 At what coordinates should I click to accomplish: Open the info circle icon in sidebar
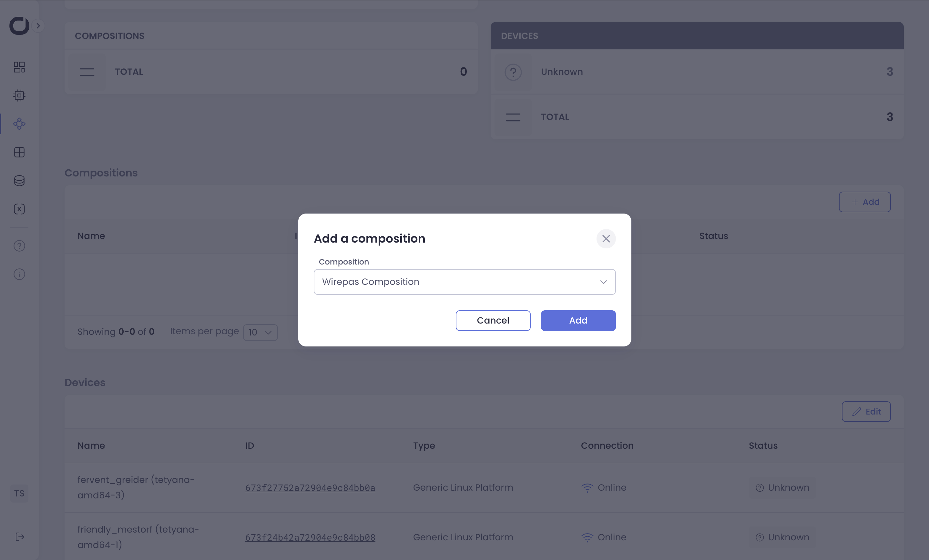(19, 274)
